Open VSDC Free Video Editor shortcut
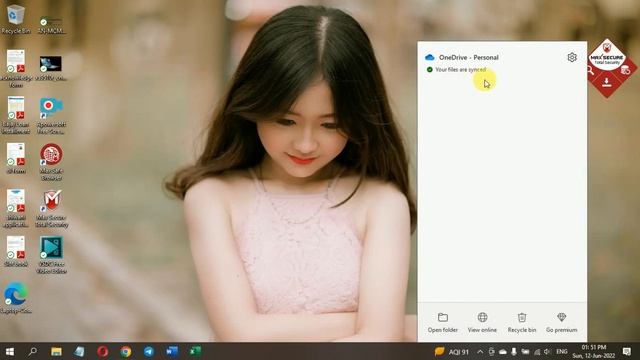This screenshot has width=640, height=360. [51, 255]
